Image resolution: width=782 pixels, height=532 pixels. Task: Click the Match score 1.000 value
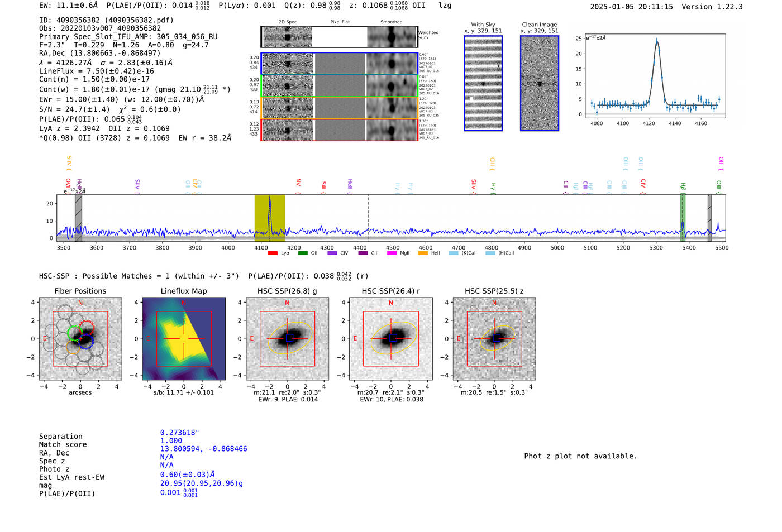[171, 440]
